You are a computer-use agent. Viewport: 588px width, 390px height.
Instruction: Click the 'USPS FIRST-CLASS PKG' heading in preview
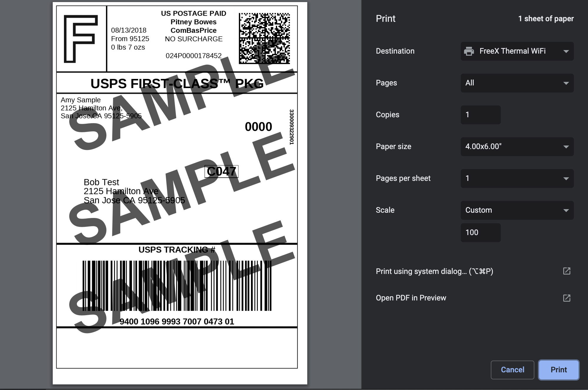177,84
